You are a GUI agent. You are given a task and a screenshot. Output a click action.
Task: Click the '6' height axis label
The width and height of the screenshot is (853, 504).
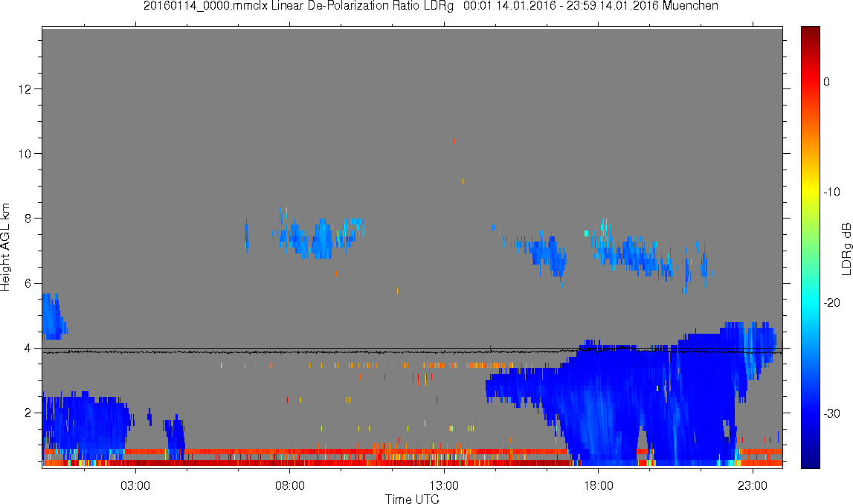(28, 284)
